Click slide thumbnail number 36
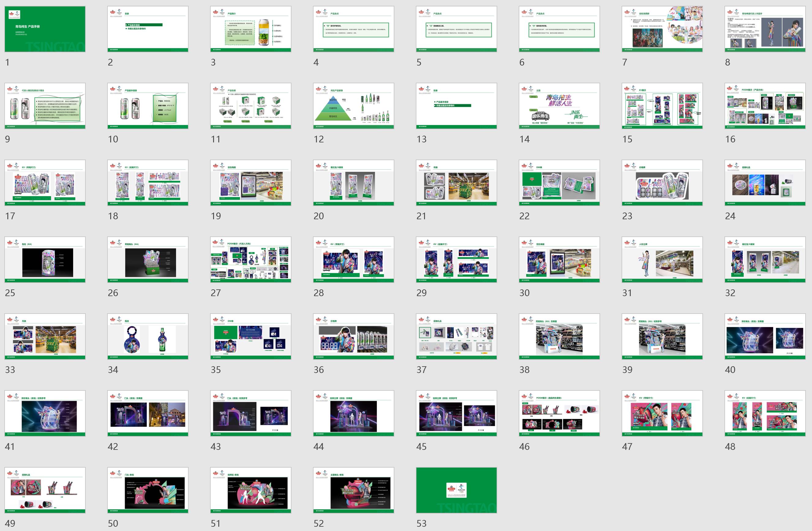 (353, 337)
